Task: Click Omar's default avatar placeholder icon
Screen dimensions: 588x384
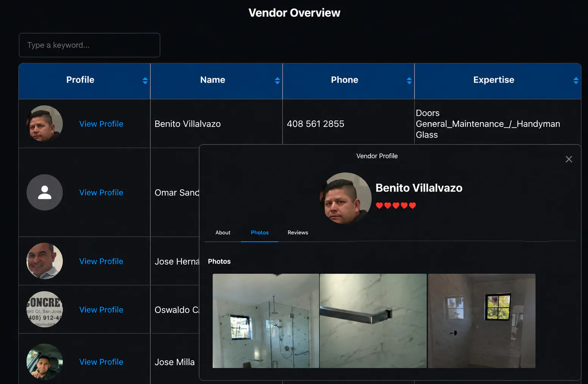Action: point(45,192)
